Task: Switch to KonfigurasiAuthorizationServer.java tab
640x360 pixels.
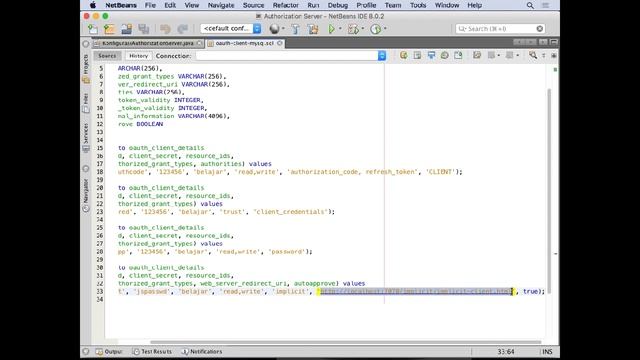Action: 147,43
